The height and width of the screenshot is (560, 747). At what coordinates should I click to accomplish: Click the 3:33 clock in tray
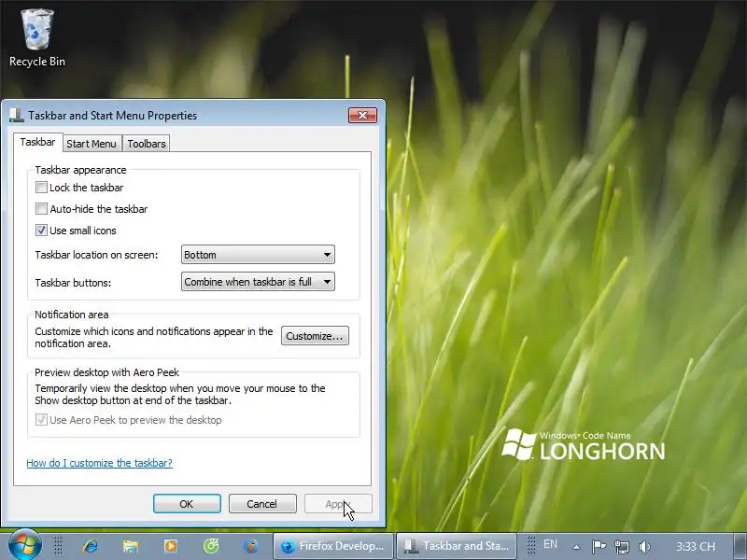[696, 547]
